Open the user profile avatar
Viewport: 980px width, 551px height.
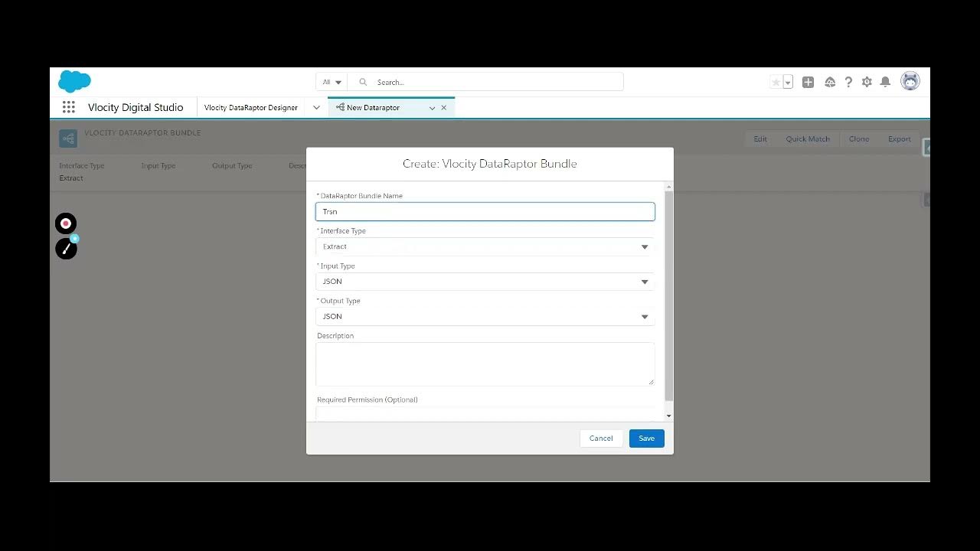[x=910, y=81]
